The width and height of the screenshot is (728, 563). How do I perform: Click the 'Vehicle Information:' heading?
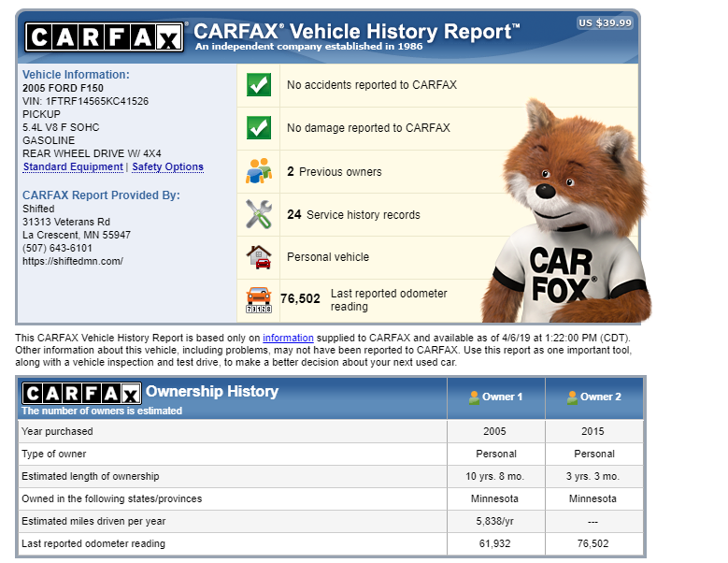[x=76, y=75]
